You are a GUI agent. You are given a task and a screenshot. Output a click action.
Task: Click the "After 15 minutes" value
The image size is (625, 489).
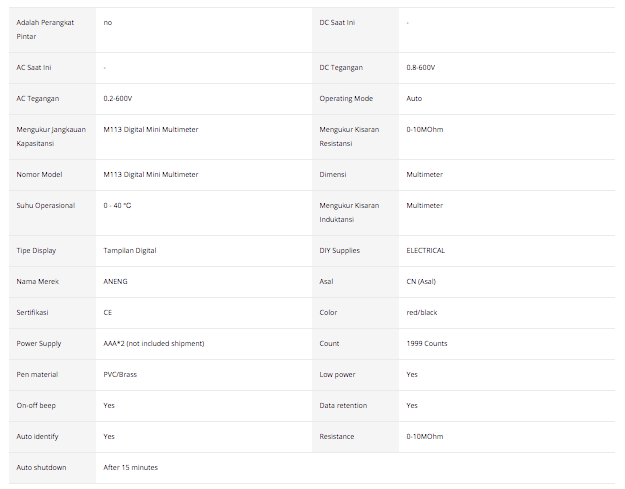[x=131, y=467]
